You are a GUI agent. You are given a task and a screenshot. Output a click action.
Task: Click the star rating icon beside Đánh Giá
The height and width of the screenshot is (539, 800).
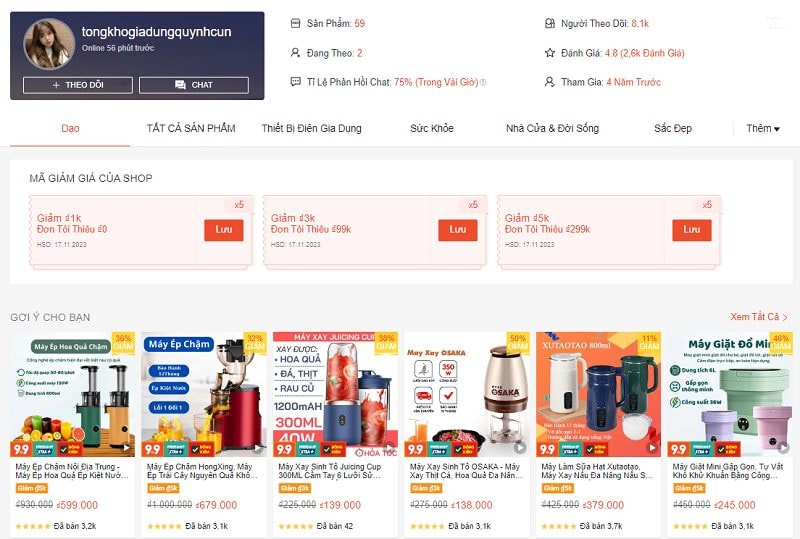coord(549,53)
